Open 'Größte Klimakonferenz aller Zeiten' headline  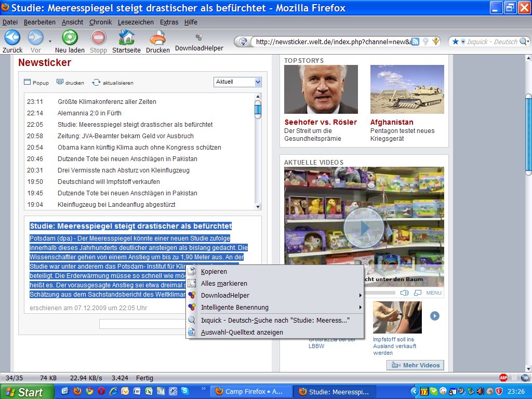pyautogui.click(x=107, y=101)
